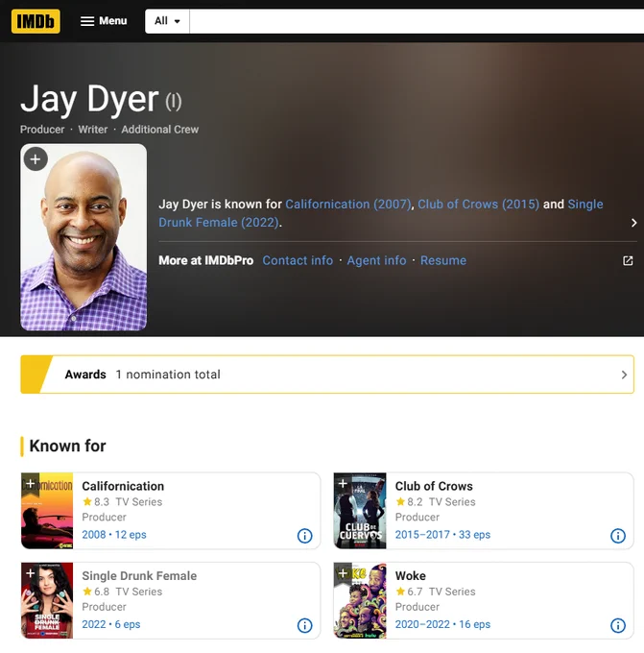Focus the IMDb search input field
Screen dimensions: 644x653
click(417, 21)
